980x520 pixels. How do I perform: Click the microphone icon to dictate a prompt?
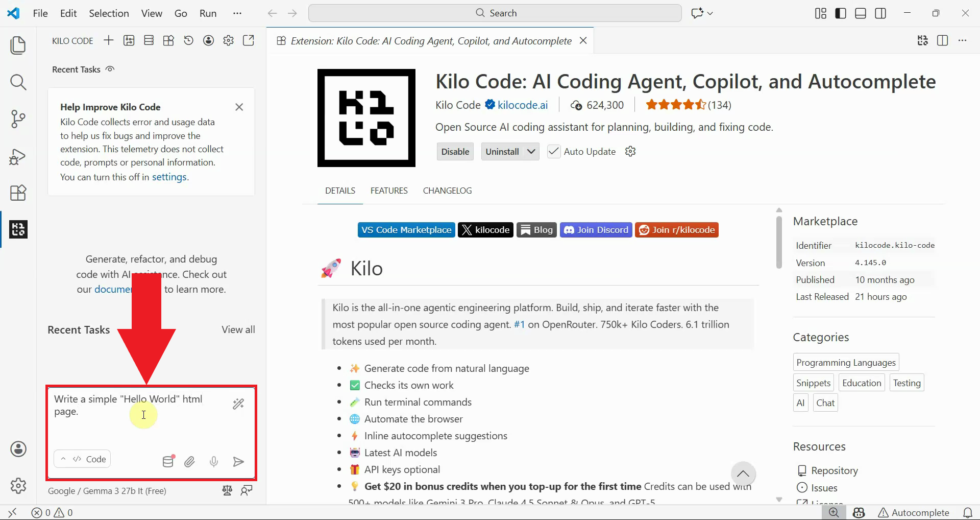(x=213, y=462)
